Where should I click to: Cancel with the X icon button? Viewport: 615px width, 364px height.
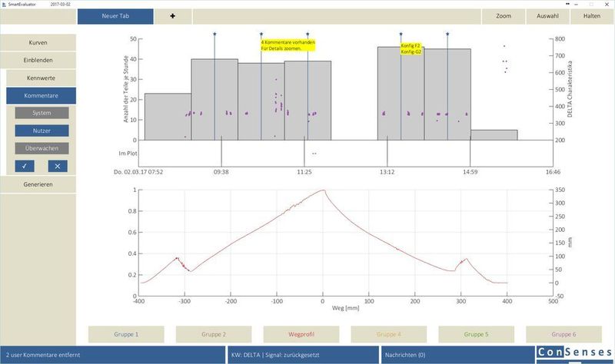pyautogui.click(x=58, y=166)
